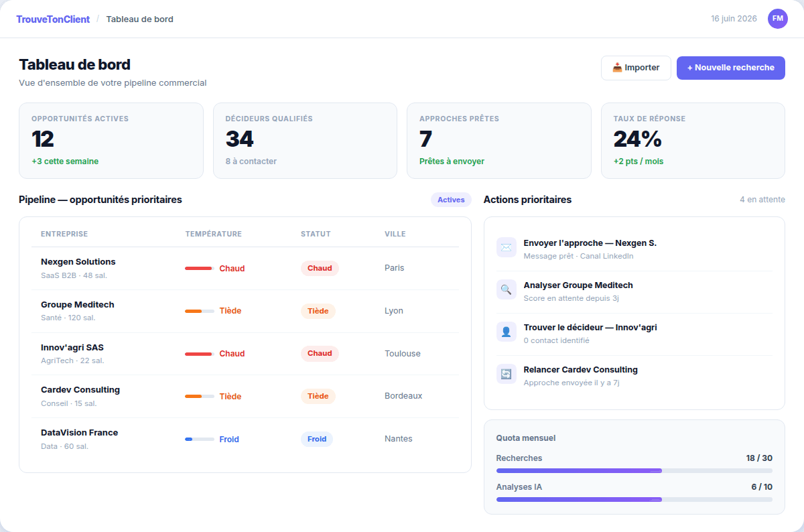804x532 pixels.
Task: Click the Lyon city cell
Action: pyautogui.click(x=394, y=311)
